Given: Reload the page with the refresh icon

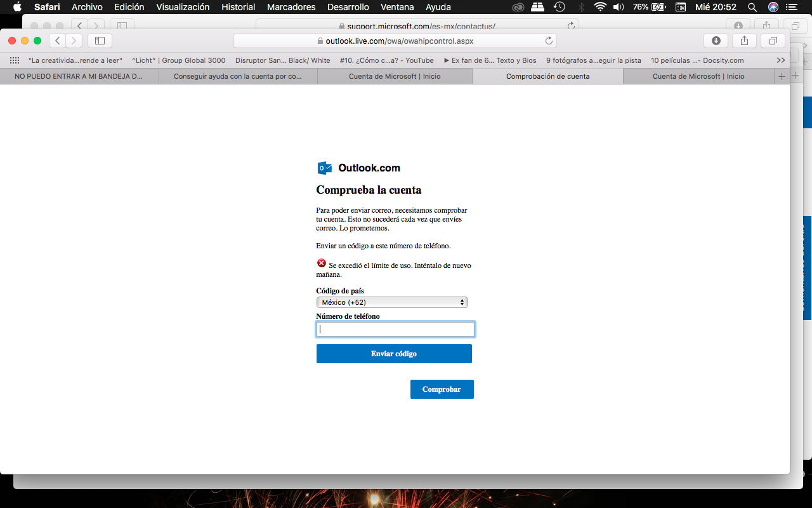Looking at the screenshot, I should (549, 41).
